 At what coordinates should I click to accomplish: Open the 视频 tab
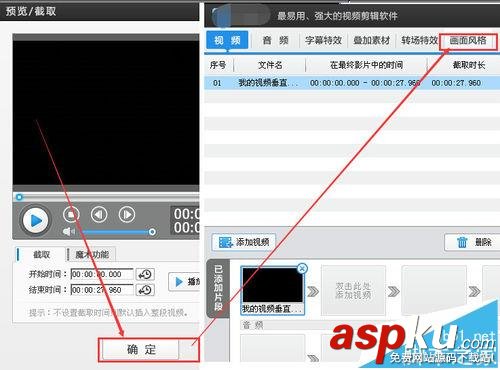tap(227, 40)
